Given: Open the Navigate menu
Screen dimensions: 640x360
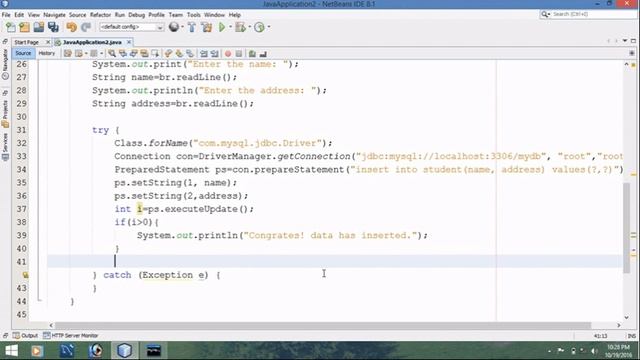Looking at the screenshot, I should [54, 15].
